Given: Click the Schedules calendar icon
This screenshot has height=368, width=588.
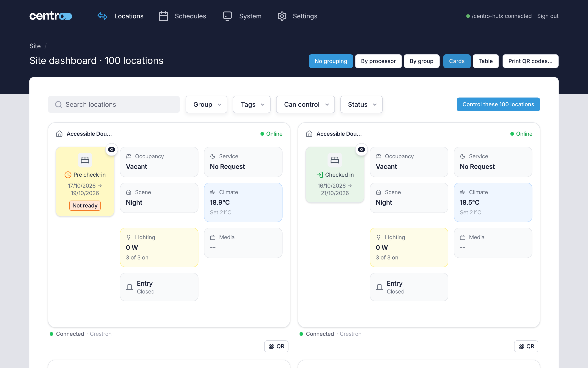Looking at the screenshot, I should tap(163, 16).
